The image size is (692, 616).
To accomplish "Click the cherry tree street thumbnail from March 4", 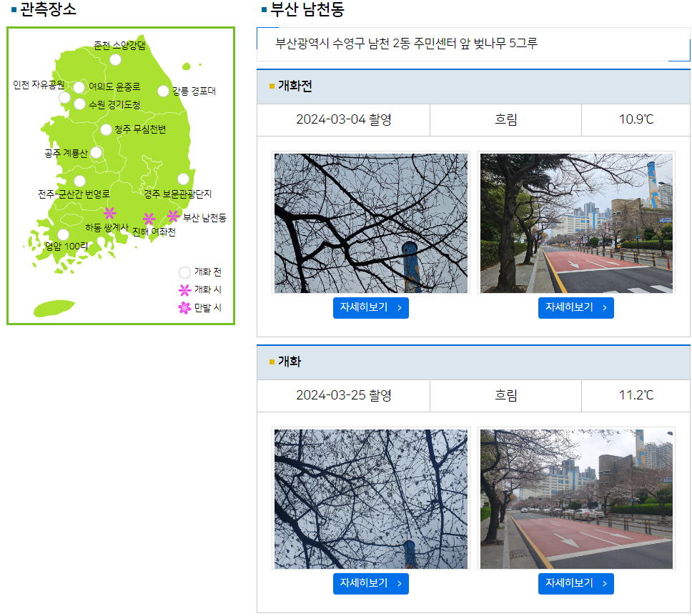I will pos(575,222).
